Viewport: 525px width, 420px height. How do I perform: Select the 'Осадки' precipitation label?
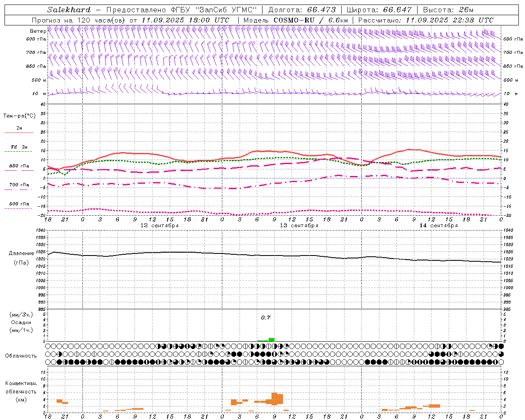coord(21,322)
